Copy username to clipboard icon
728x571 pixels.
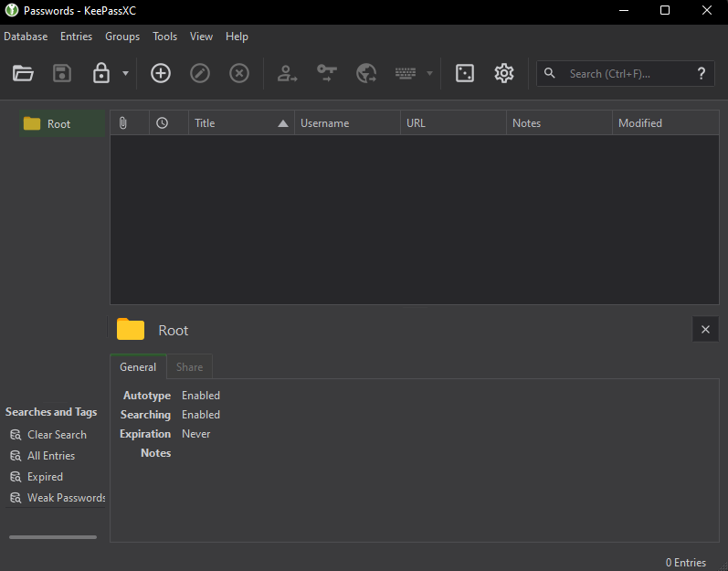[x=287, y=73]
